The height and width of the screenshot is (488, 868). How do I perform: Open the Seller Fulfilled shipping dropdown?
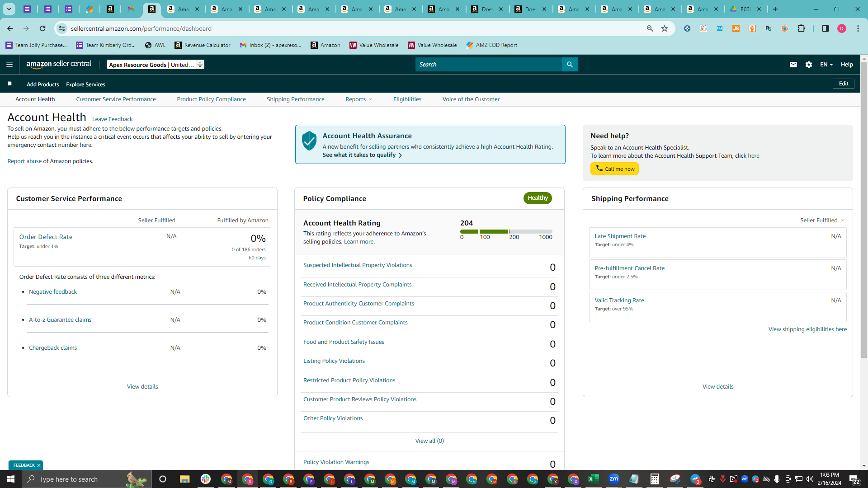click(x=822, y=221)
